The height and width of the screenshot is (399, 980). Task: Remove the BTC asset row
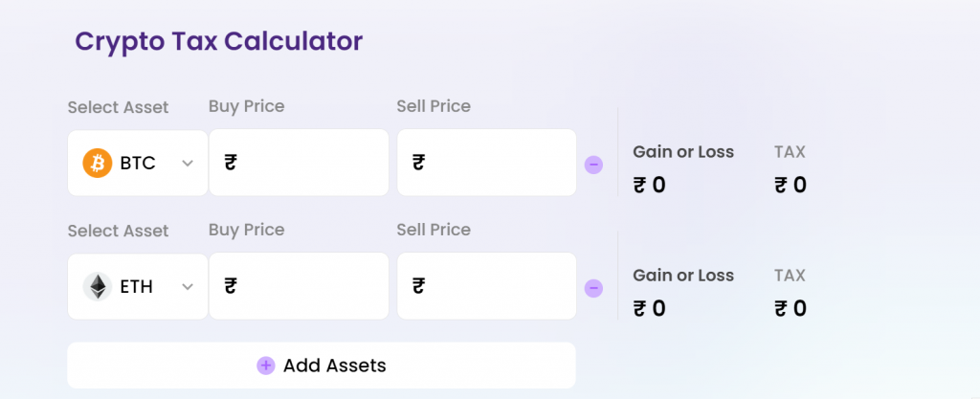pos(593,165)
